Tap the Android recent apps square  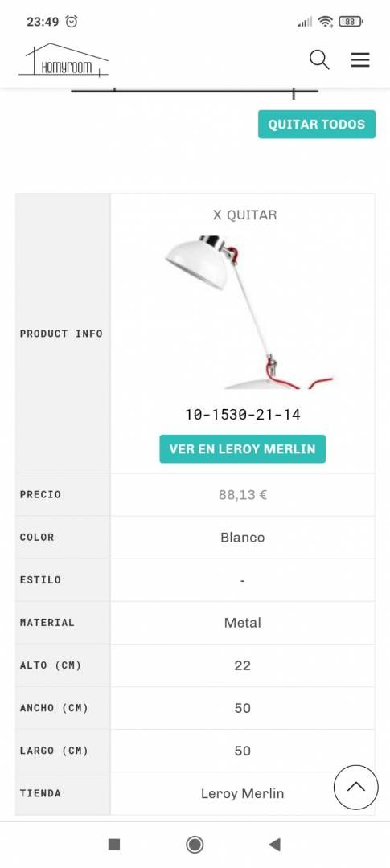[x=114, y=844]
